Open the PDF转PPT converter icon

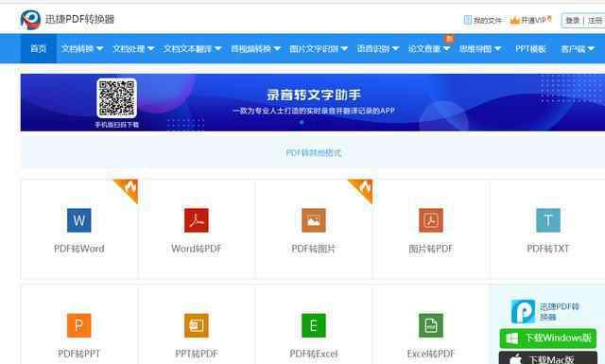79,325
